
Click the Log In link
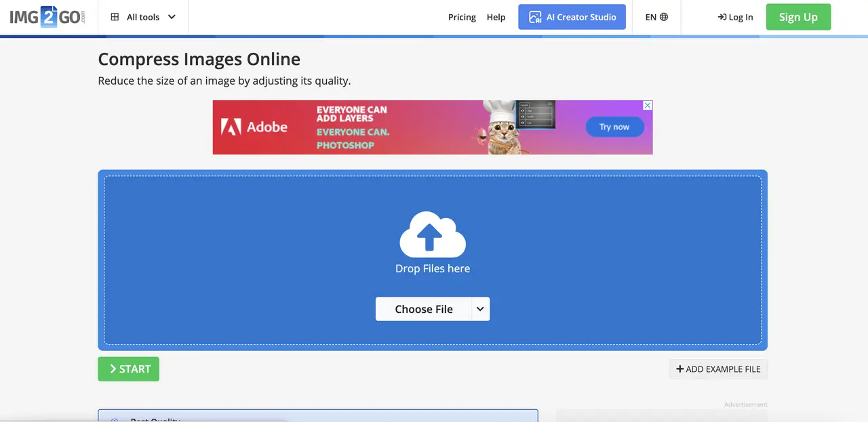pyautogui.click(x=735, y=17)
